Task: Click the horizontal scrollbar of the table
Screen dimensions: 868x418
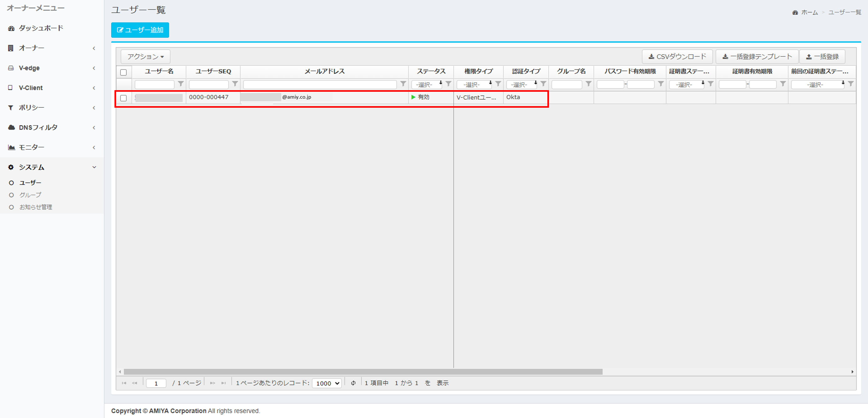Action: pyautogui.click(x=363, y=372)
